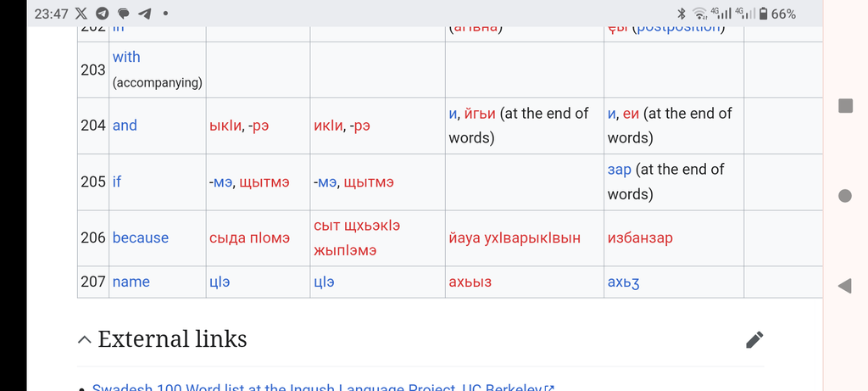This screenshot has height=391, width=868.
Task: Collapse the External links section chevron
Action: [x=85, y=339]
